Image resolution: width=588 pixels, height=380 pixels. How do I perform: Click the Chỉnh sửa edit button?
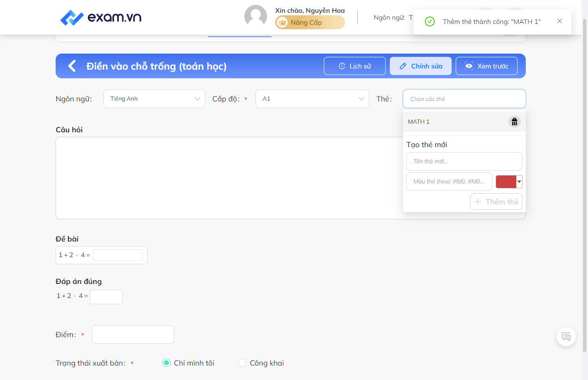coord(421,66)
